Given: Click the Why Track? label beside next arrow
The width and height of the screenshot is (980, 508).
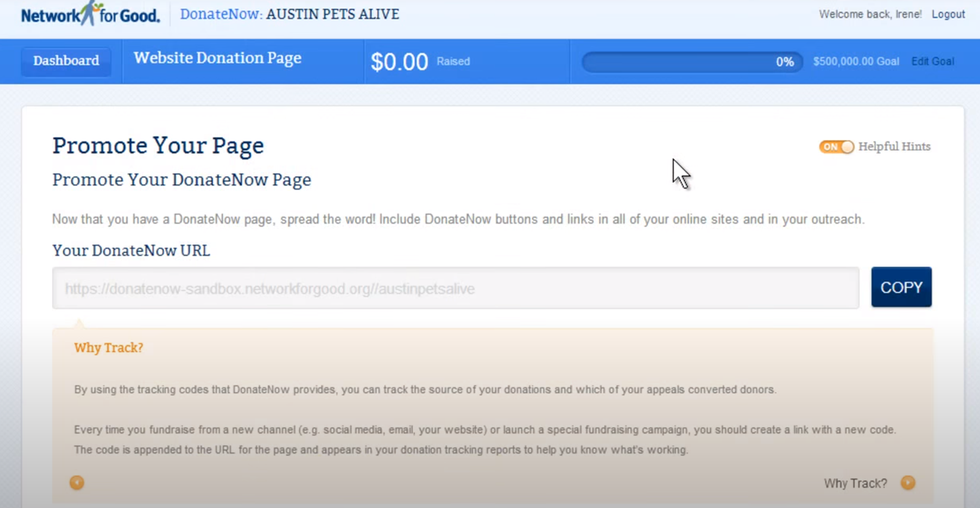Looking at the screenshot, I should pyautogui.click(x=855, y=483).
